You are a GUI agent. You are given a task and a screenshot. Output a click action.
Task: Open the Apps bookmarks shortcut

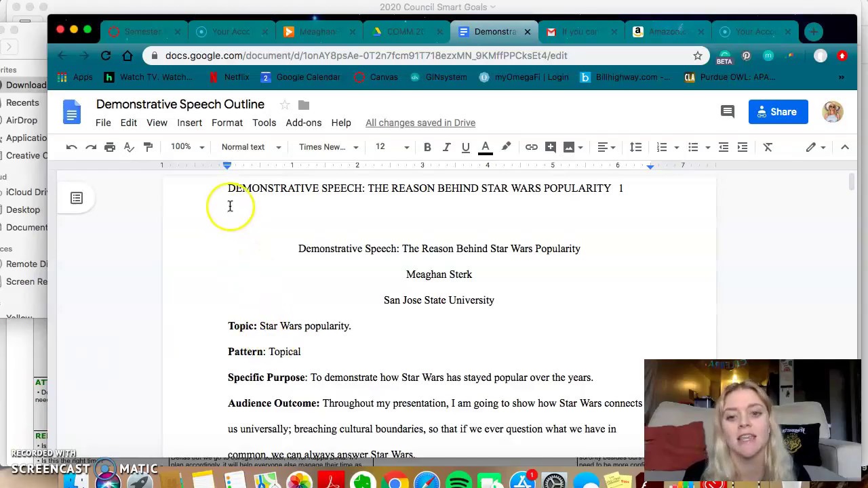point(75,77)
